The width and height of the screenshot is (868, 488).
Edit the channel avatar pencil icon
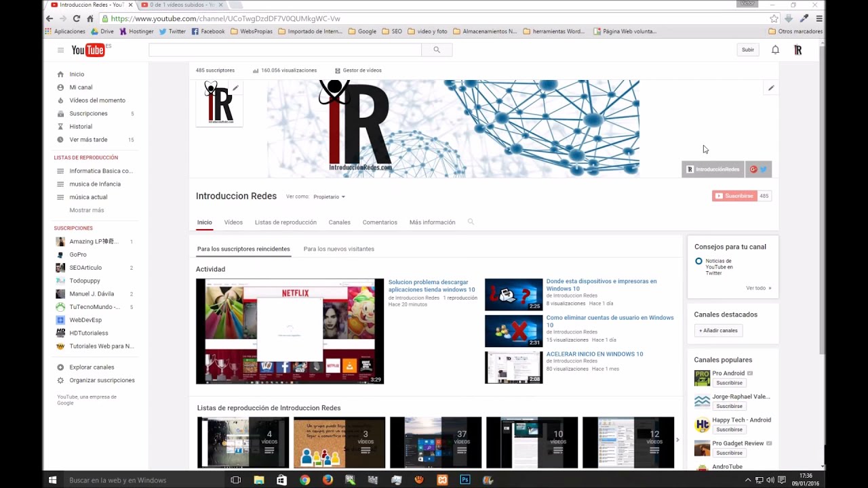[x=235, y=87]
